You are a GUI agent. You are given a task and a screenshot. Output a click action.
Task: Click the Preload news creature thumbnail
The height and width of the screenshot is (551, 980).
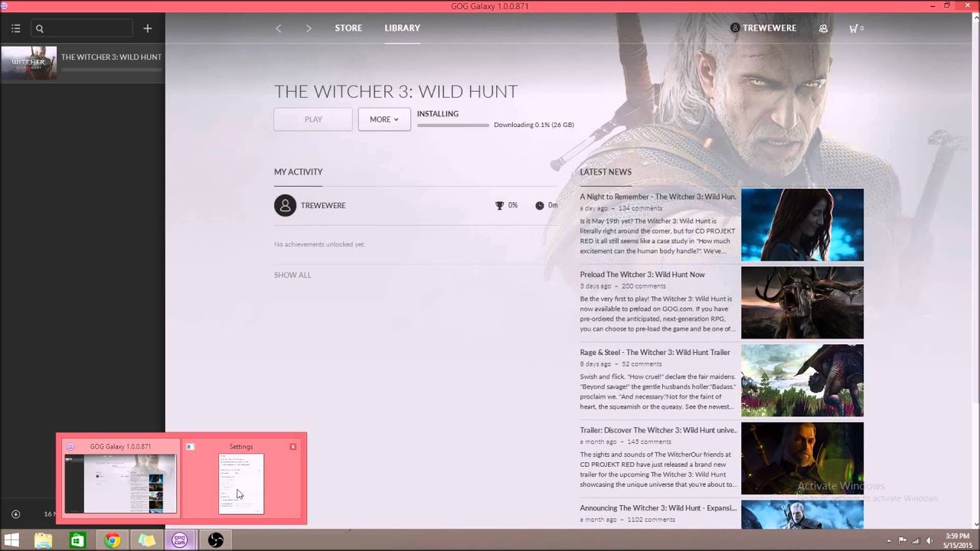pos(802,302)
